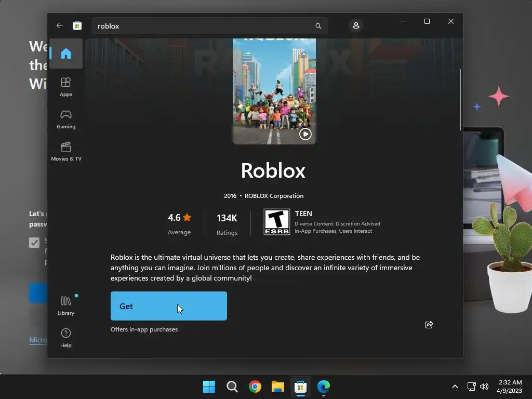Play the Roblox trailer video

[305, 135]
